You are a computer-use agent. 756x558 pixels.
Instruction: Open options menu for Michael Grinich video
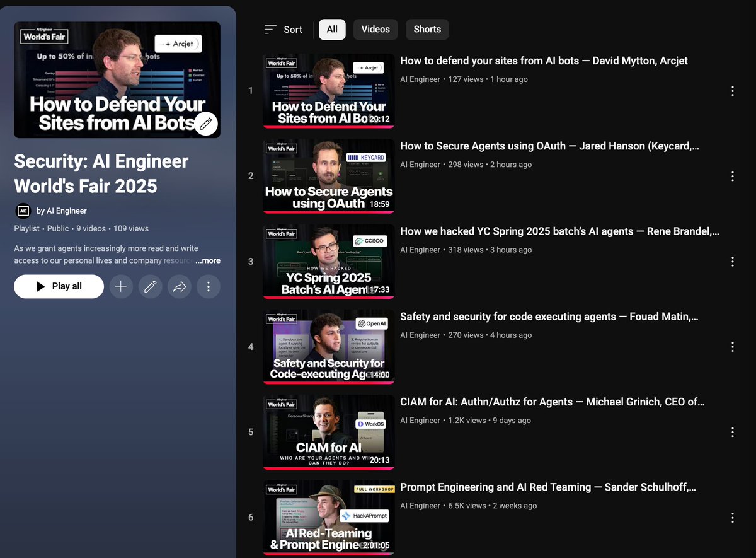point(732,432)
